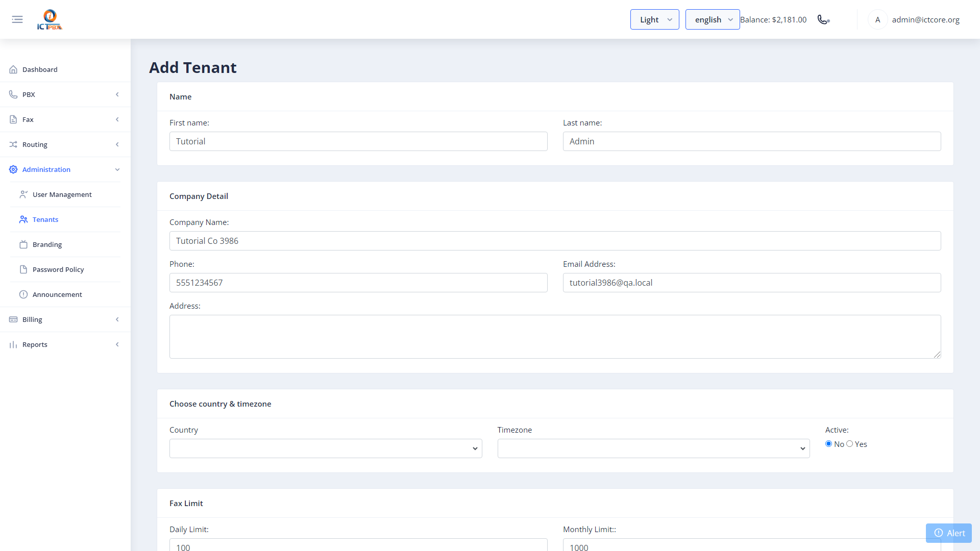Click the Tenants people icon

23,219
